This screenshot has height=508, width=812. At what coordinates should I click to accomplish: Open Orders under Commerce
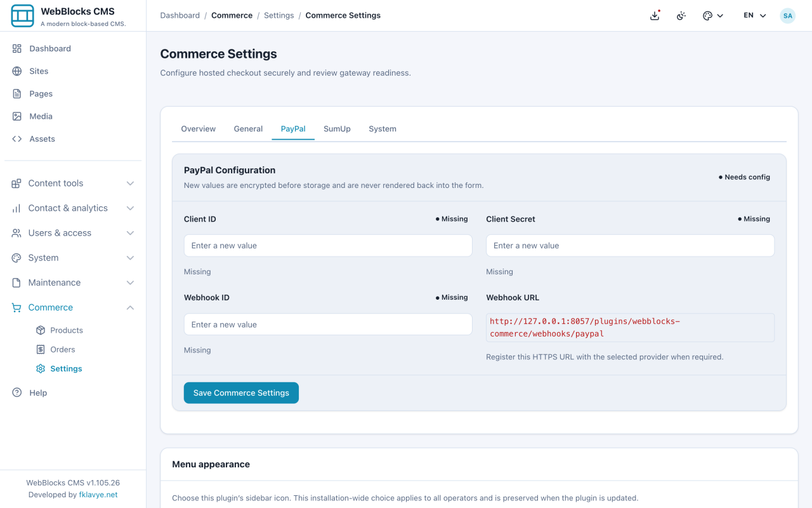62,349
